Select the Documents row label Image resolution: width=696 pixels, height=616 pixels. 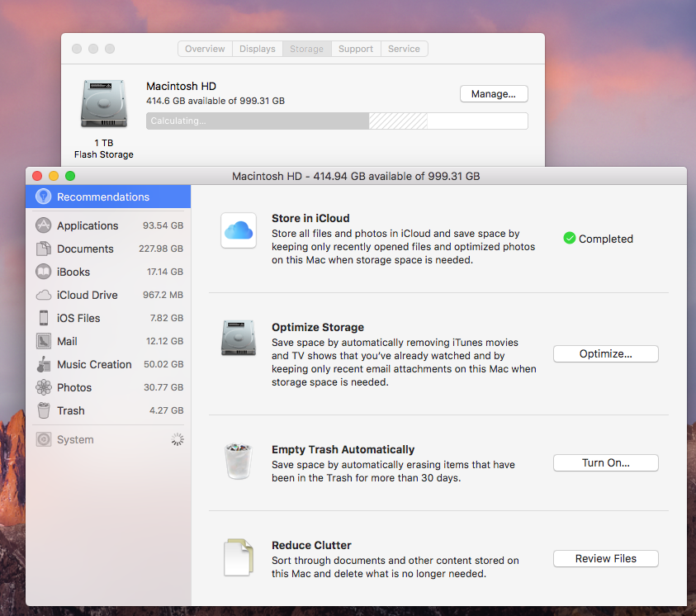(85, 249)
